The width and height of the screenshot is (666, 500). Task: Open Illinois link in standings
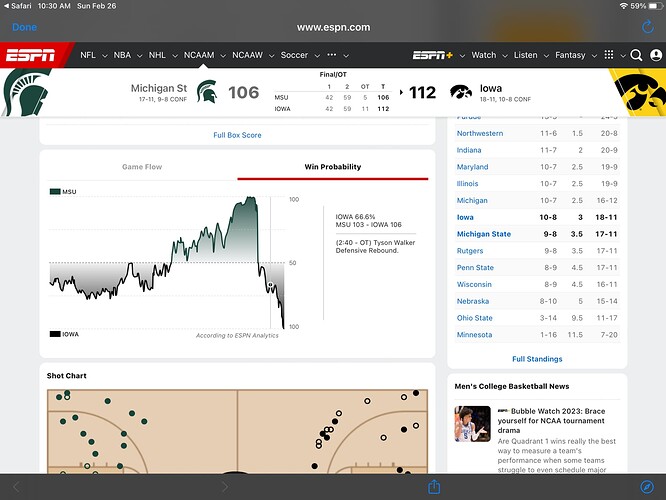click(x=467, y=184)
